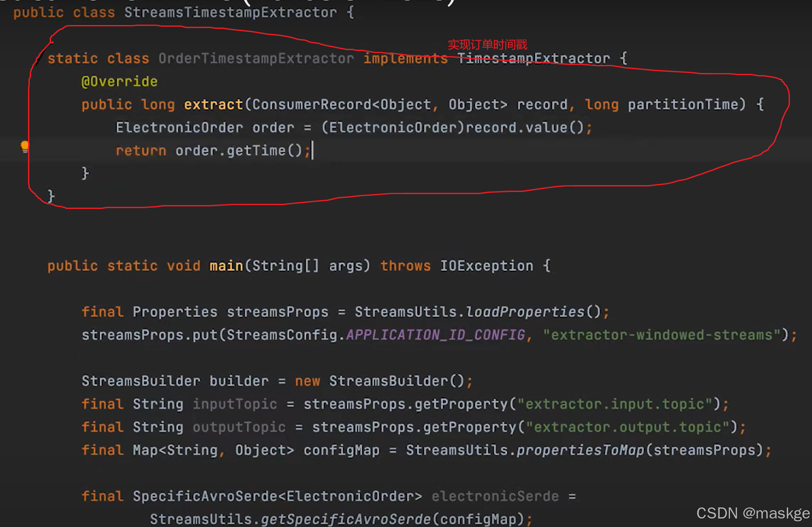The height and width of the screenshot is (527, 812).
Task: Click the OrderTimestampExtractor class name
Action: click(x=256, y=58)
